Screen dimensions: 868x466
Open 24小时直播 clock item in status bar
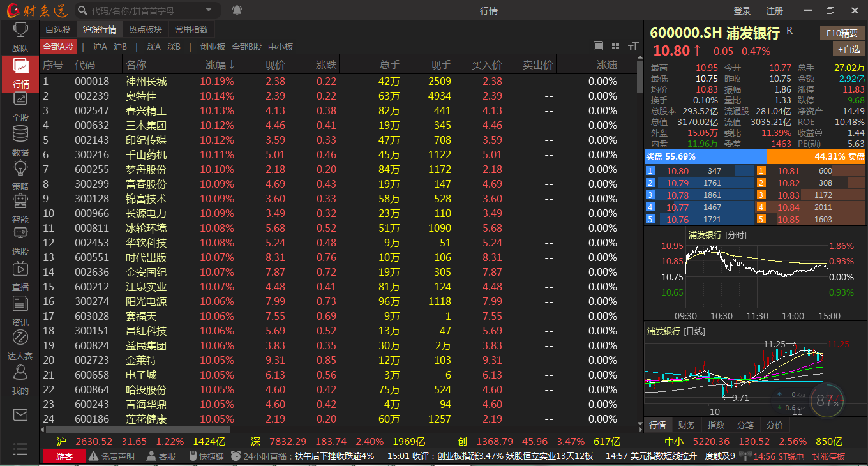[x=261, y=456]
